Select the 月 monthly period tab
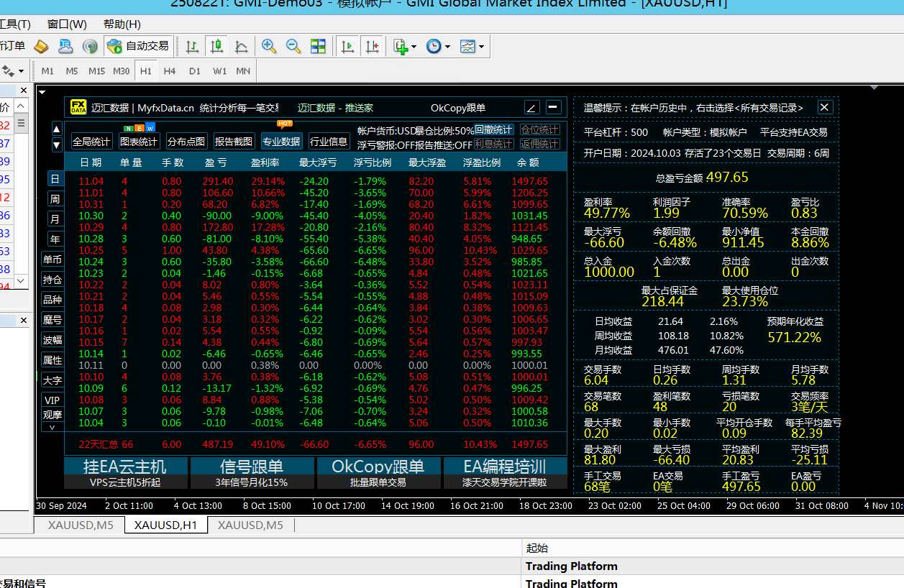The height and width of the screenshot is (588, 904). [55, 219]
